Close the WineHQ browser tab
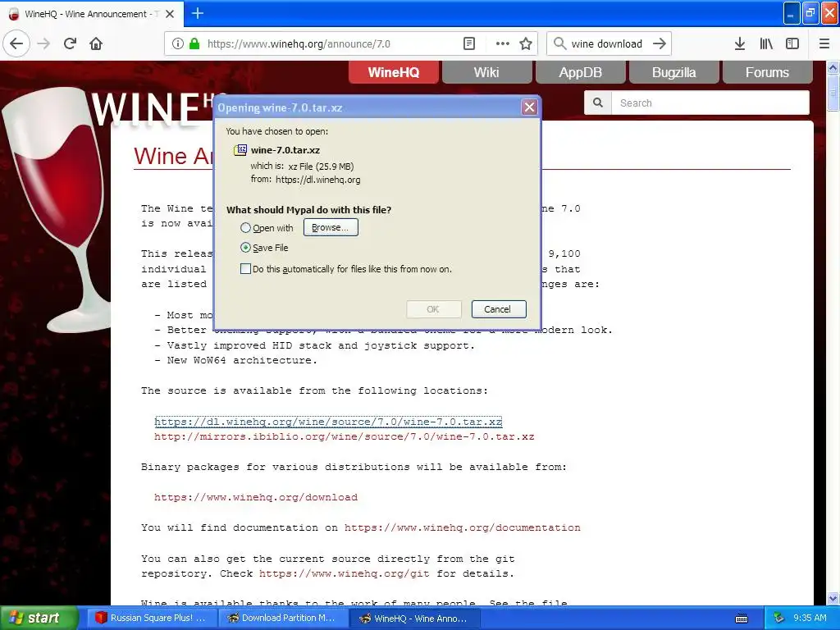The image size is (840, 630). point(170,14)
